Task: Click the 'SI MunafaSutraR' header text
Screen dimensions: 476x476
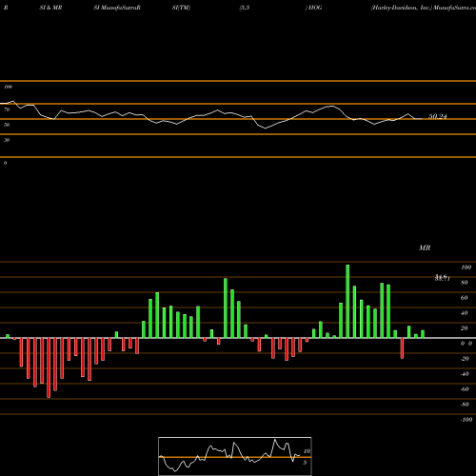Action: pyautogui.click(x=117, y=8)
